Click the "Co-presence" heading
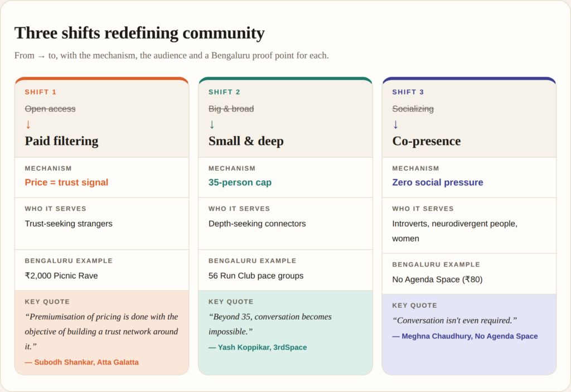Image resolution: width=571 pixels, height=392 pixels. click(x=427, y=141)
